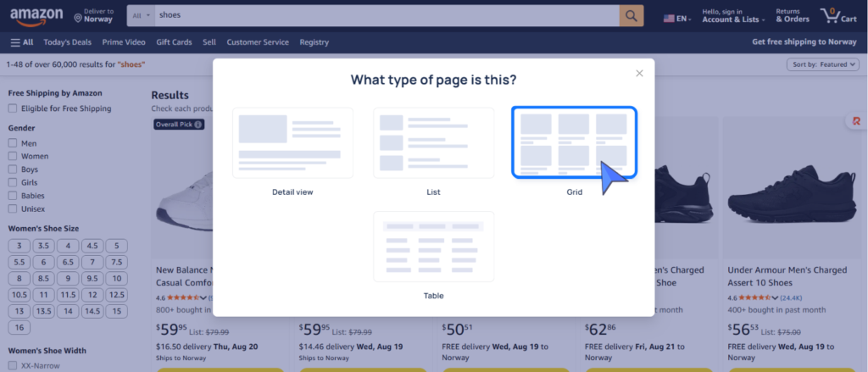Select women's shoe size 8

tap(19, 279)
